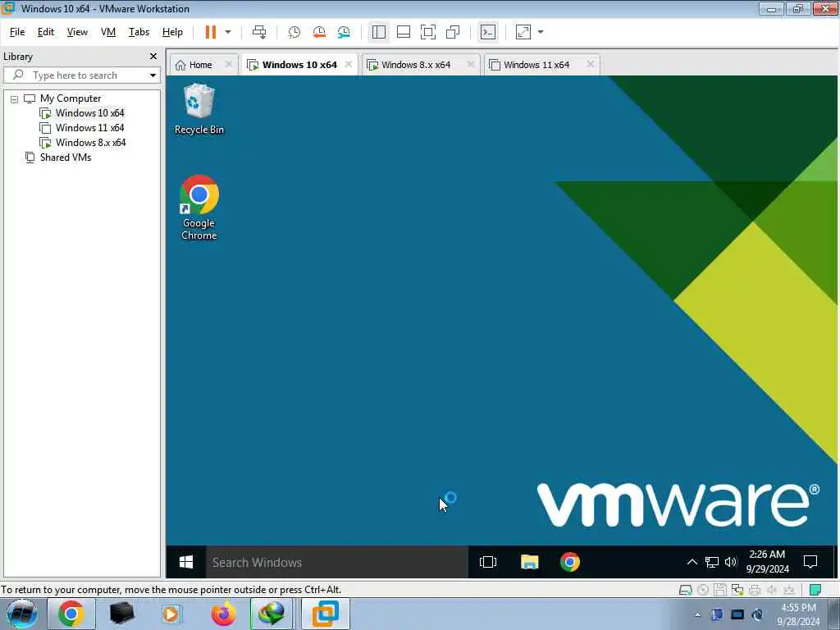This screenshot has width=840, height=630.
Task: Open stretch options dropdown arrow
Action: pos(541,32)
